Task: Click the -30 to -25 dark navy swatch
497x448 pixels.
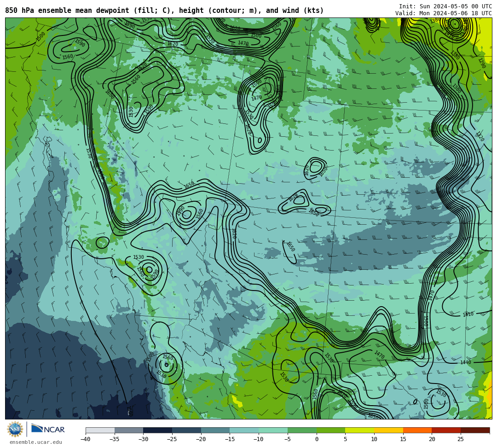Action: tap(158, 430)
